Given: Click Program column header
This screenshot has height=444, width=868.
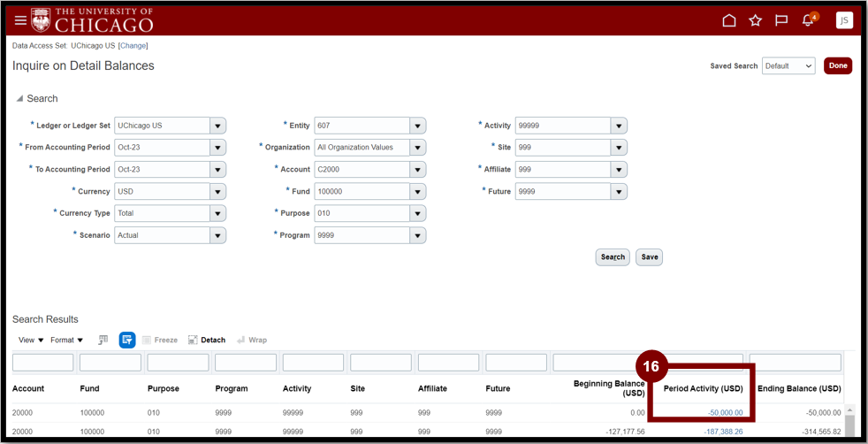Looking at the screenshot, I should [x=232, y=388].
